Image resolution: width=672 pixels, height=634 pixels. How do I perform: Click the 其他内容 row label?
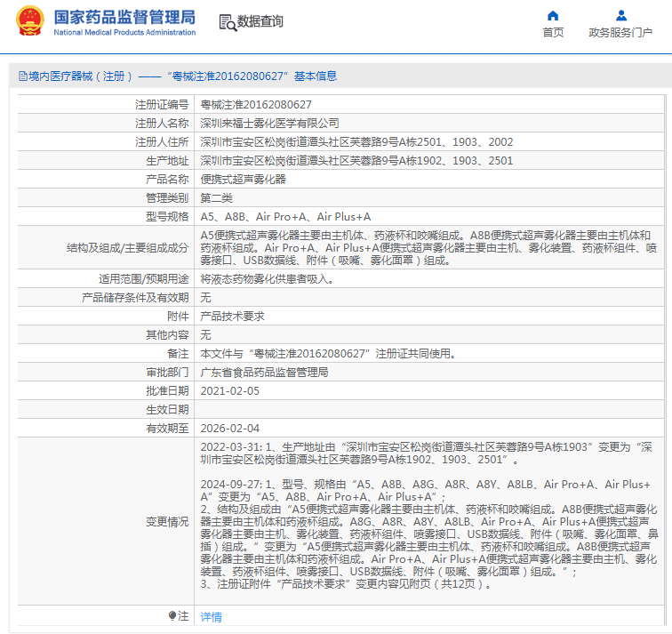click(167, 335)
